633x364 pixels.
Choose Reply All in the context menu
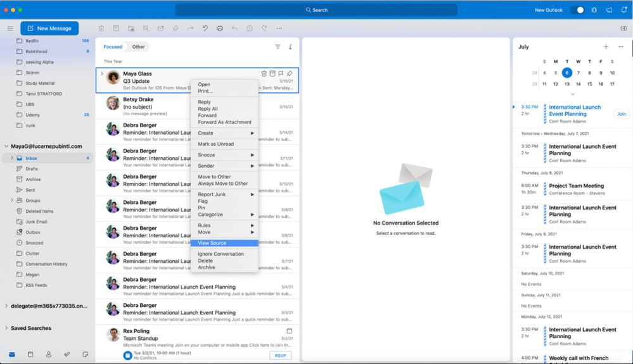[x=224, y=109]
